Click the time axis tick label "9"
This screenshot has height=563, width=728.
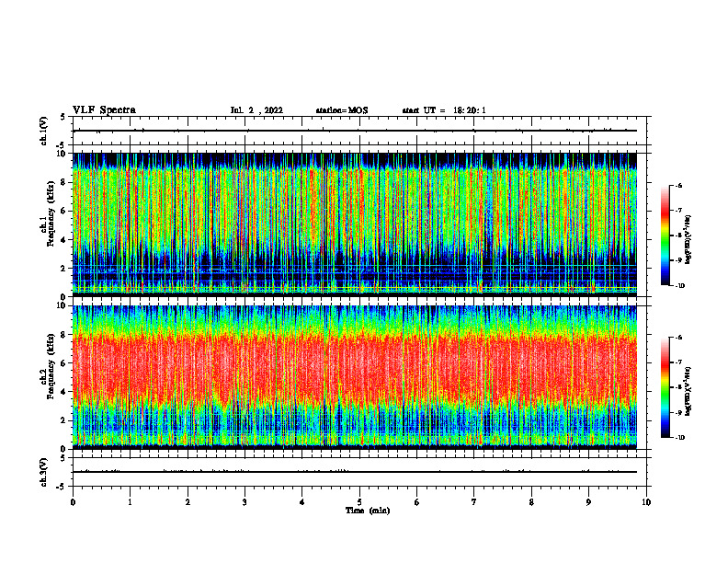click(588, 501)
